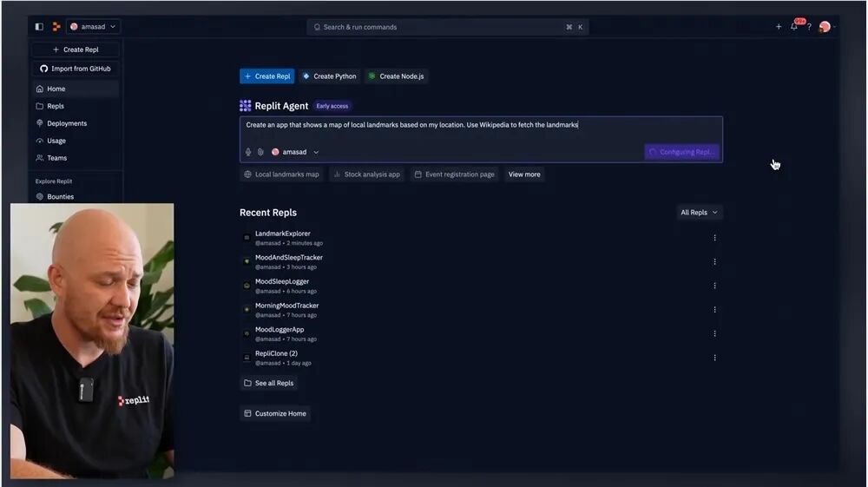Open Teams in sidebar

(x=76, y=158)
